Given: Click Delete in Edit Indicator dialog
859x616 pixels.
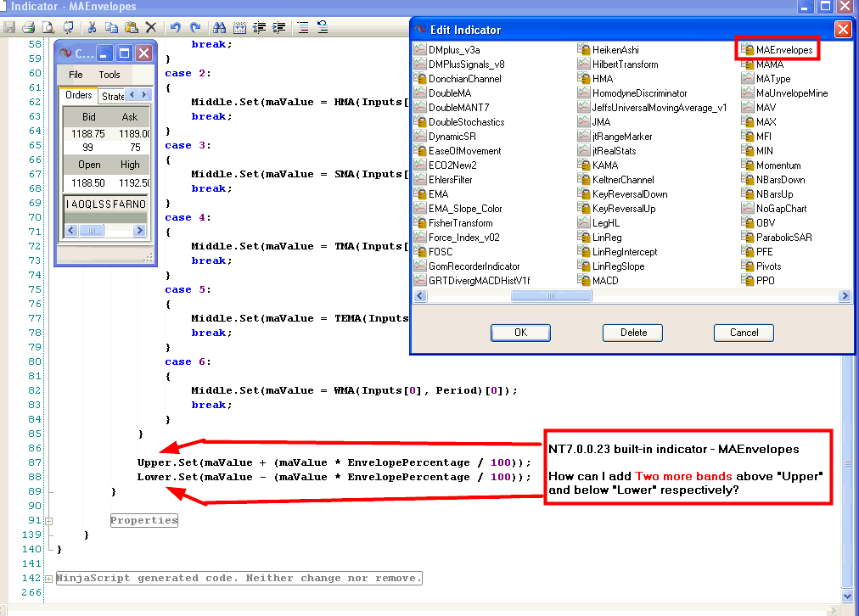Looking at the screenshot, I should tap(632, 333).
